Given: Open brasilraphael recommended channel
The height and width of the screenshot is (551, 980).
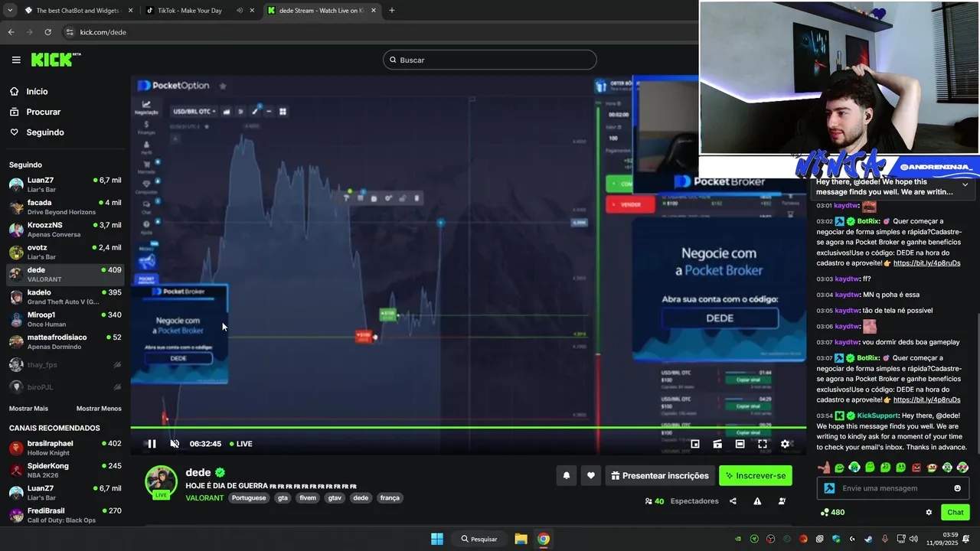Looking at the screenshot, I should pos(65,448).
